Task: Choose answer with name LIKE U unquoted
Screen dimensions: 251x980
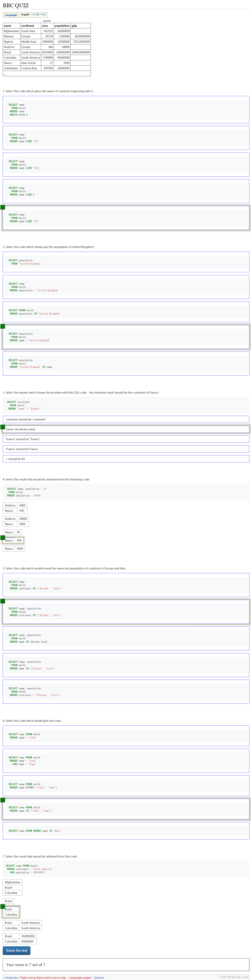Action: (x=126, y=191)
